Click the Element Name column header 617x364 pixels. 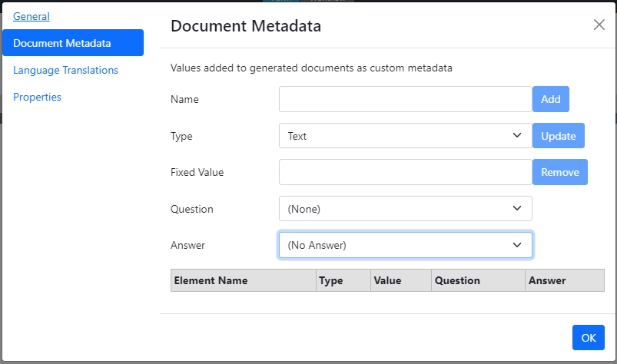pos(211,280)
